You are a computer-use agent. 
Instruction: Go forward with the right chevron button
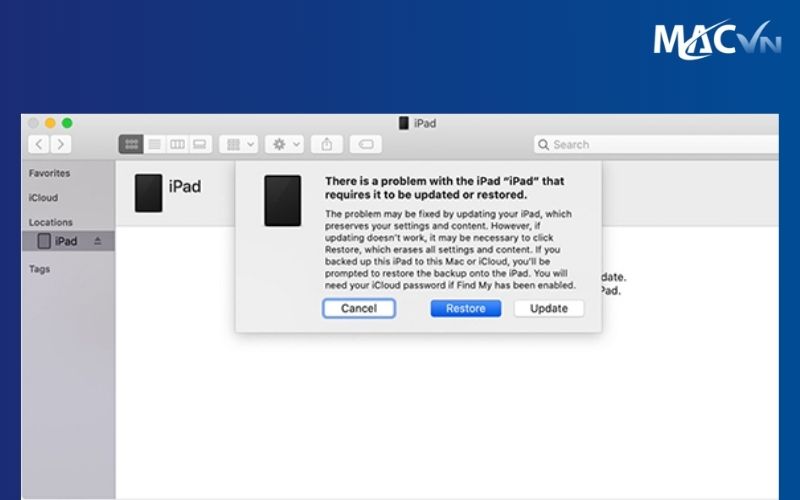pyautogui.click(x=60, y=144)
